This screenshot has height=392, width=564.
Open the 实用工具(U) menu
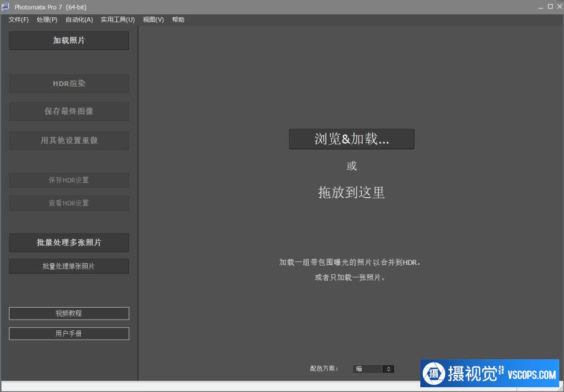click(x=118, y=20)
